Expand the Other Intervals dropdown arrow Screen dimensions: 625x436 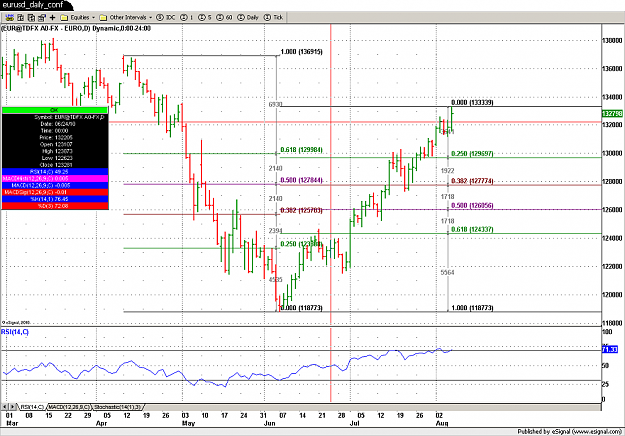click(x=151, y=18)
